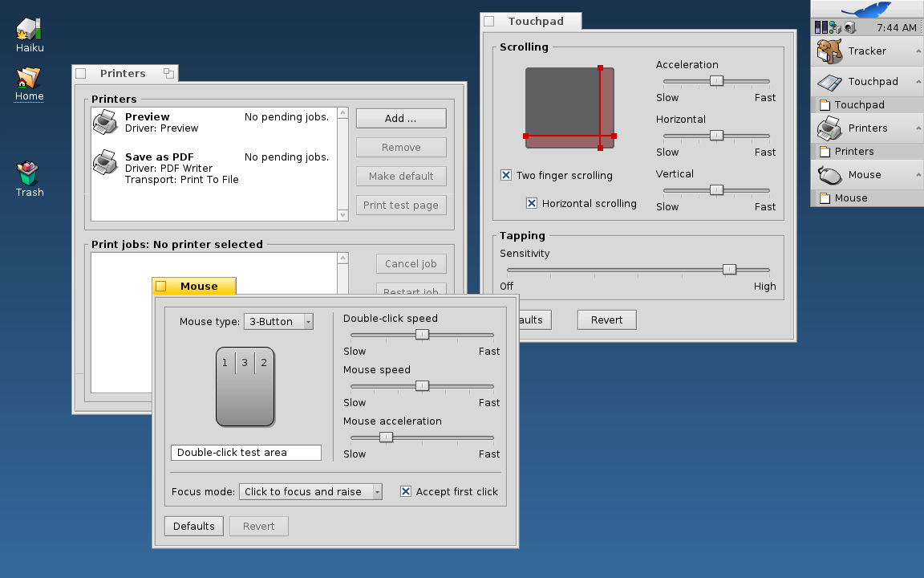Click the Add ... printer button
Image resolution: width=924 pixels, height=578 pixels.
point(401,119)
